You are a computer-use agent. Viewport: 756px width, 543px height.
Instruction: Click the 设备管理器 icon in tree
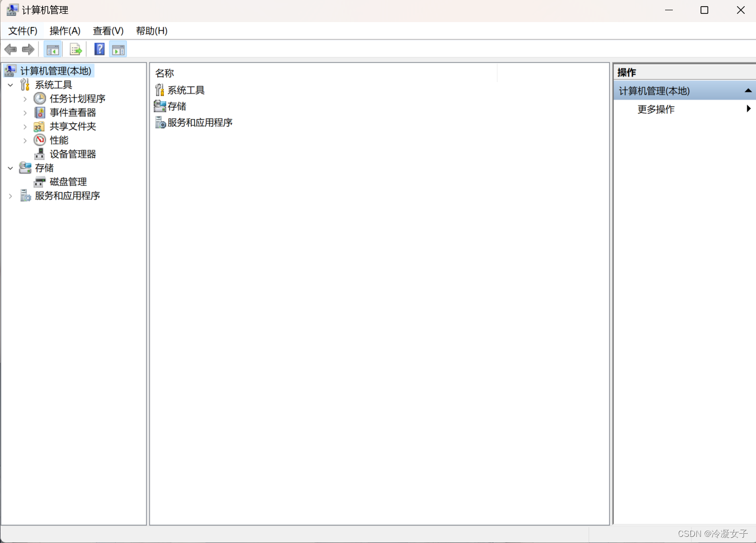(40, 154)
